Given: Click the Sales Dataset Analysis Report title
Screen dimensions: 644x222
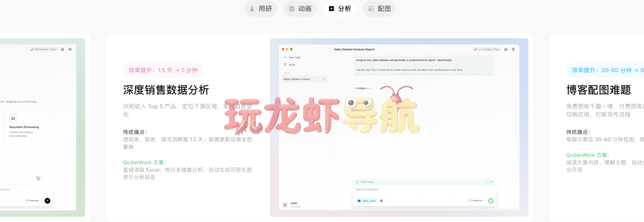Looking at the screenshot, I should click(354, 49).
